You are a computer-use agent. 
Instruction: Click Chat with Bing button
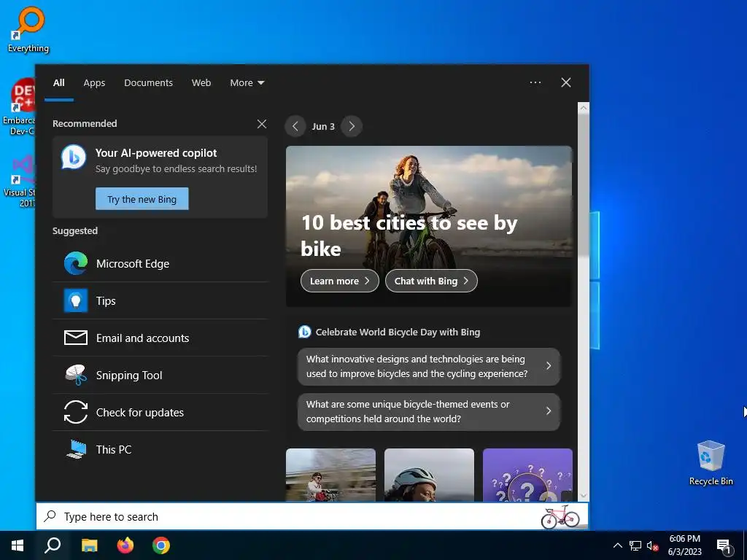(x=431, y=281)
